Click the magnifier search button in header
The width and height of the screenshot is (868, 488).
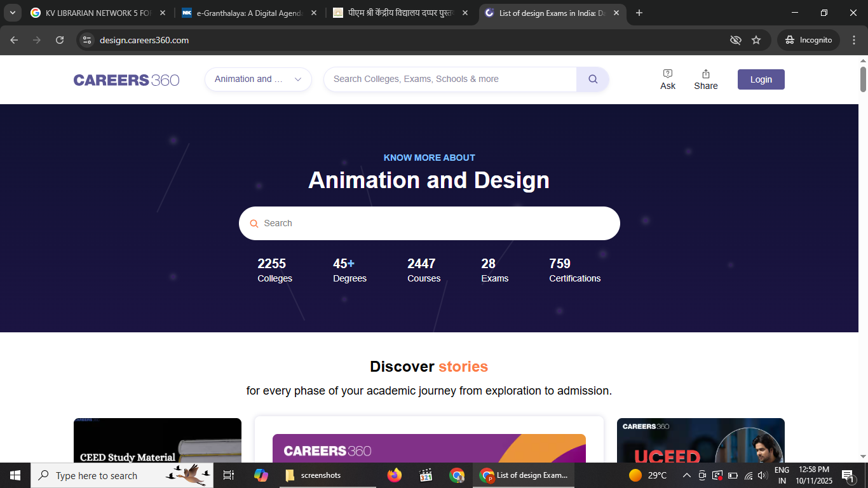pos(592,79)
